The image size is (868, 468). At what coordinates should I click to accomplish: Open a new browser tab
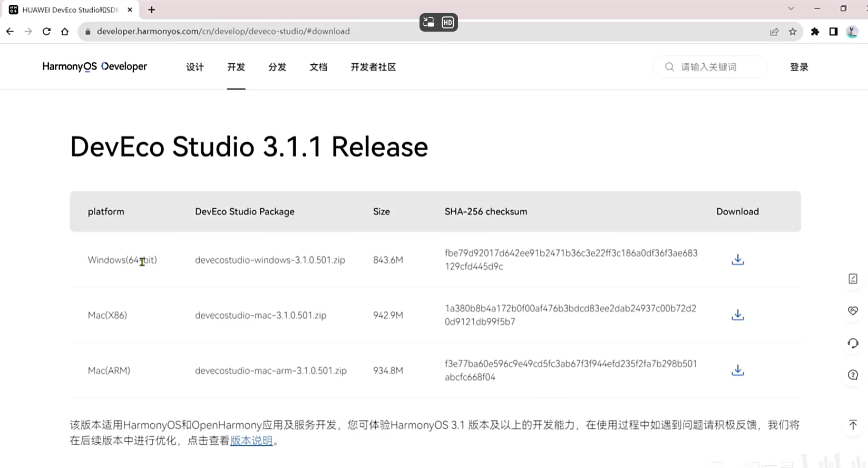click(x=152, y=9)
